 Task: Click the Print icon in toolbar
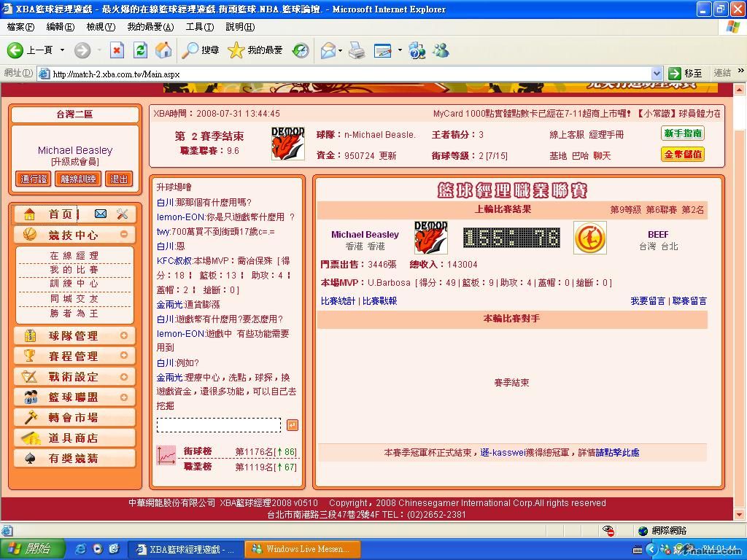(357, 50)
